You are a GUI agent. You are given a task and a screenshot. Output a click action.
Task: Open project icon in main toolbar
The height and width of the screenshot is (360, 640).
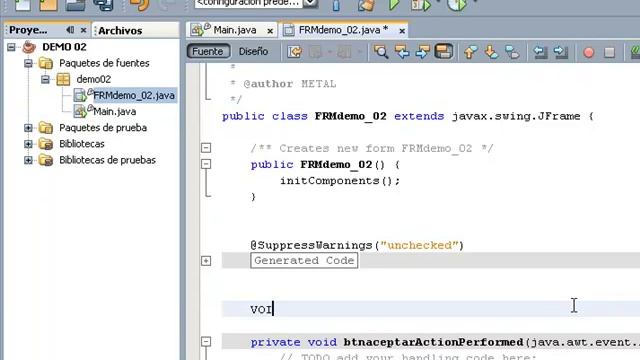[x=75, y=4]
